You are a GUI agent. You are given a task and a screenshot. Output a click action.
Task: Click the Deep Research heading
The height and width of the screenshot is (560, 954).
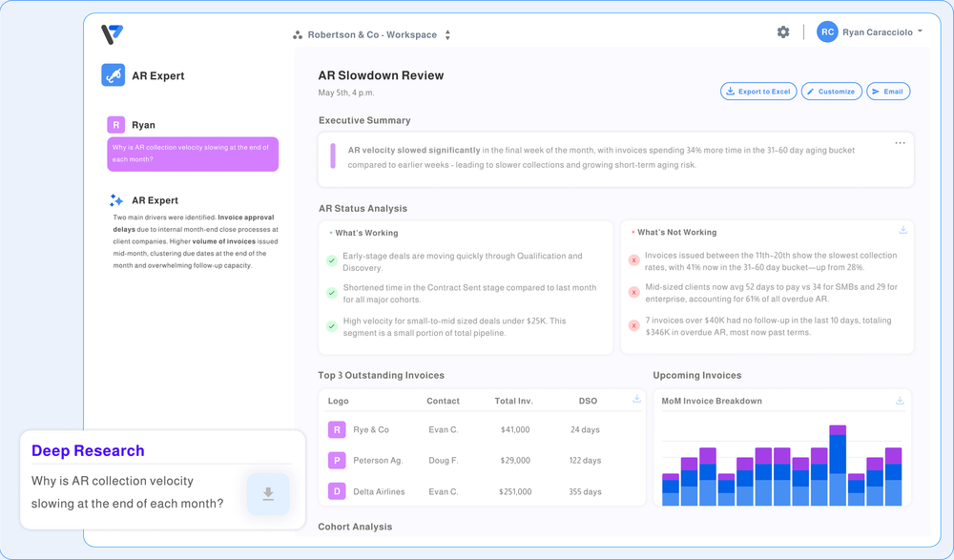click(88, 450)
